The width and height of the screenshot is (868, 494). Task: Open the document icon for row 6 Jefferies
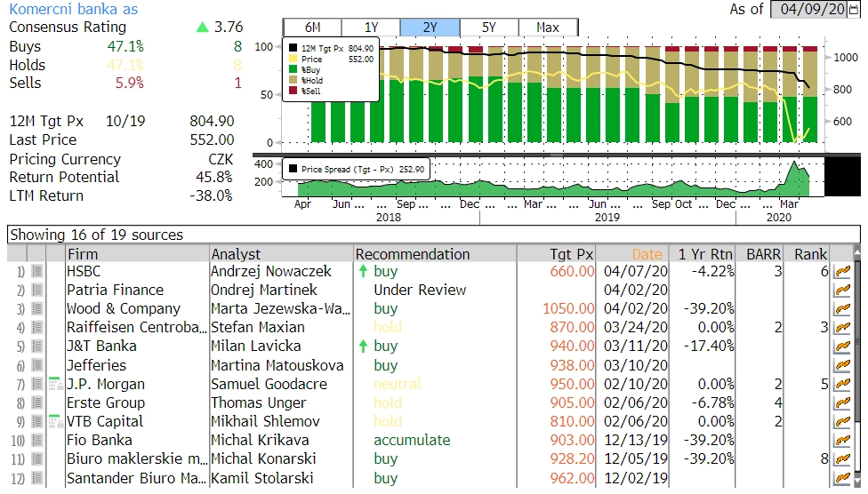click(37, 365)
